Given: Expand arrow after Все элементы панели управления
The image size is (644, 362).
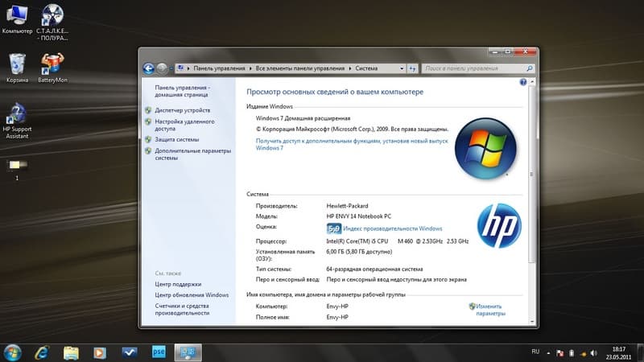Looking at the screenshot, I should click(350, 68).
